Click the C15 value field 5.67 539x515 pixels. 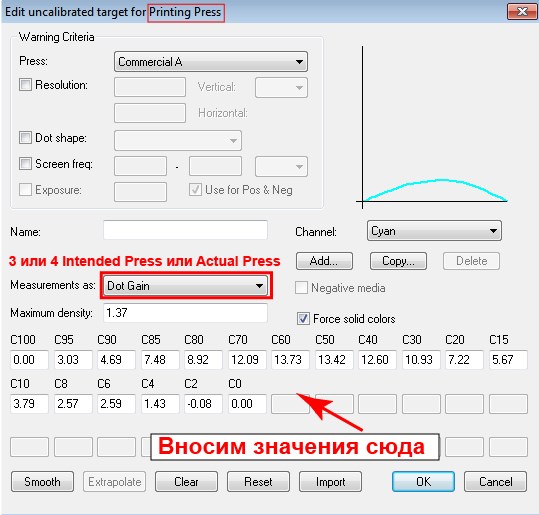[508, 360]
